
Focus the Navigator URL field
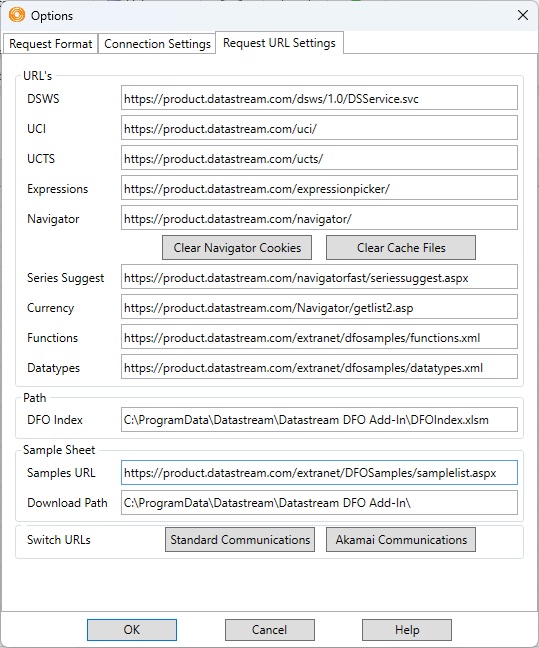click(x=319, y=218)
